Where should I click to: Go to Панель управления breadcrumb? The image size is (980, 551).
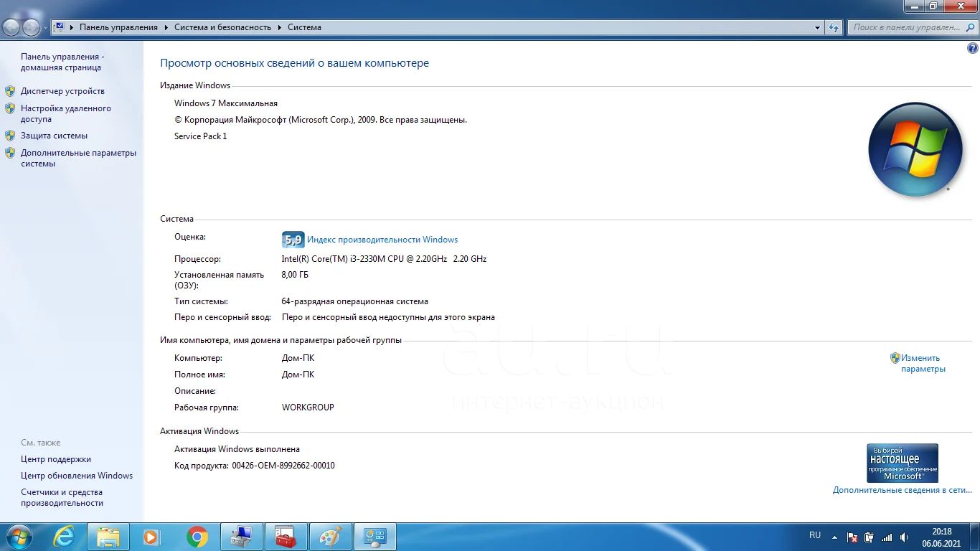click(118, 27)
